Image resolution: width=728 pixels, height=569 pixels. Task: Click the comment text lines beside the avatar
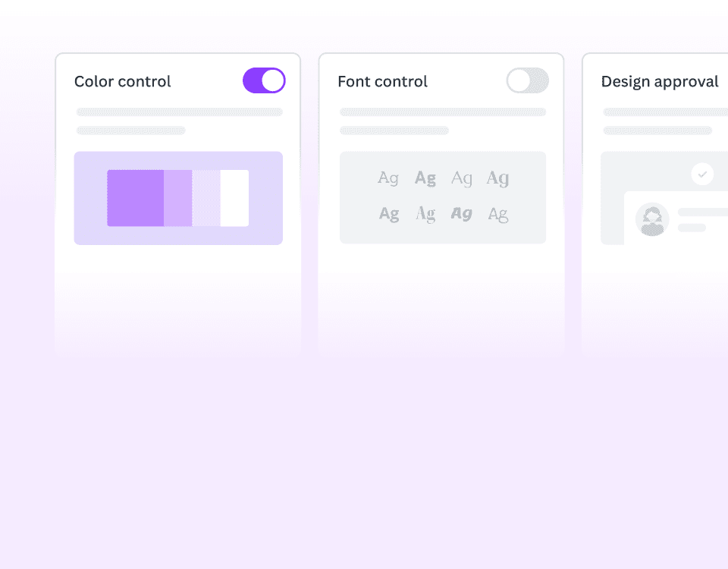click(701, 219)
